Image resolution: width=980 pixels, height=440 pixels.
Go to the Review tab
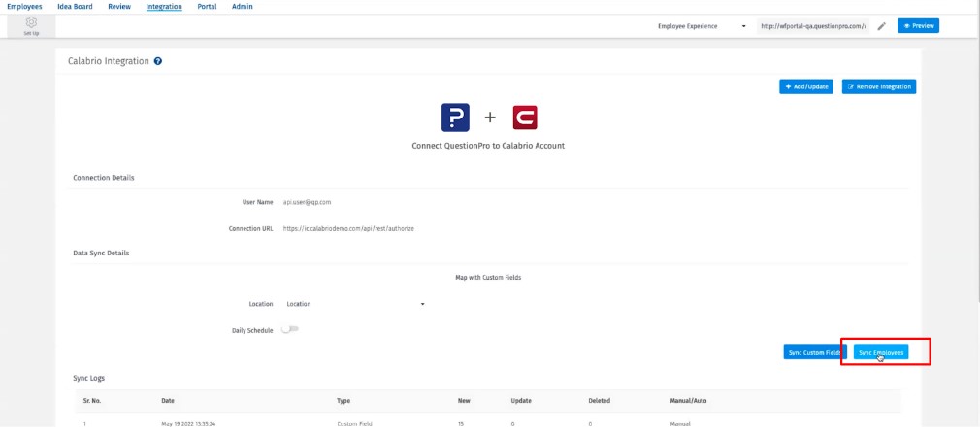point(119,6)
